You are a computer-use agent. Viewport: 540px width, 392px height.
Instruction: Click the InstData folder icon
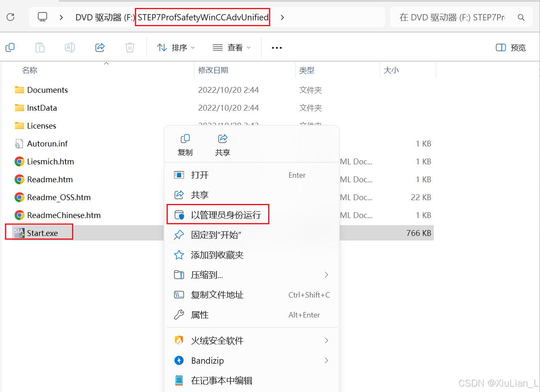19,108
